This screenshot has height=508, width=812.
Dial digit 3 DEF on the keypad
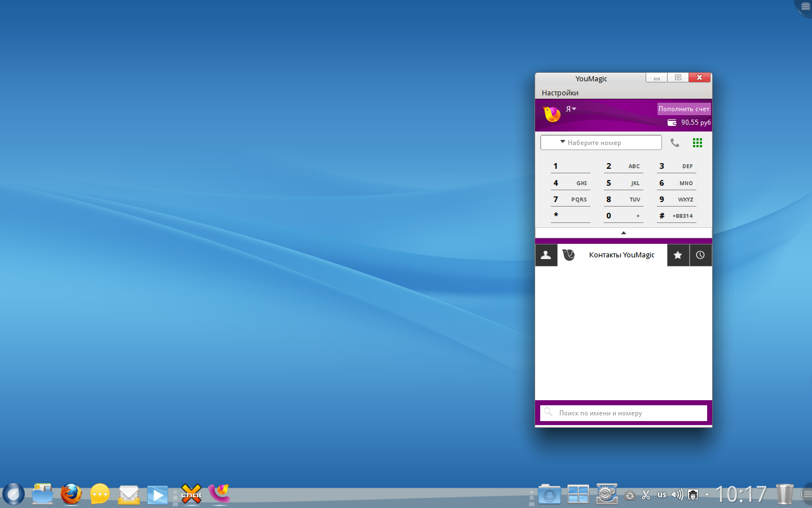click(x=677, y=166)
